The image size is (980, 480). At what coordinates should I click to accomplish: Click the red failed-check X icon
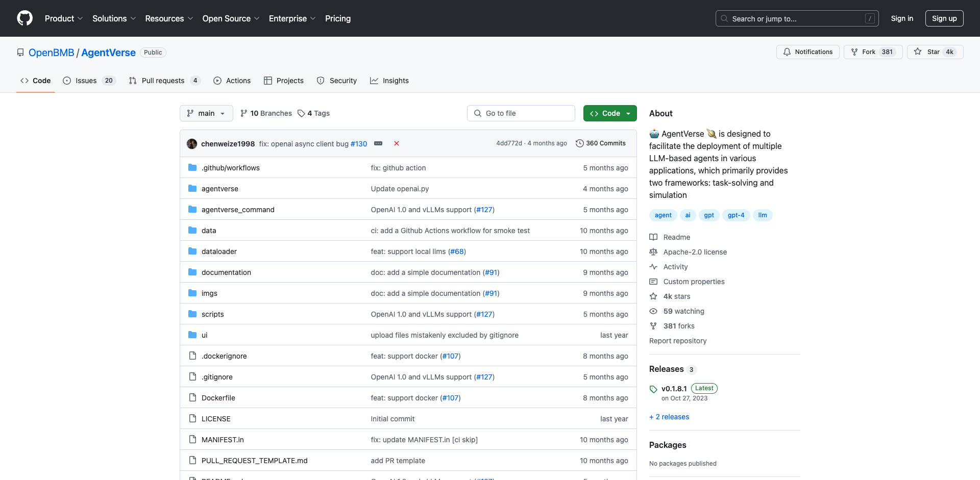(x=397, y=143)
